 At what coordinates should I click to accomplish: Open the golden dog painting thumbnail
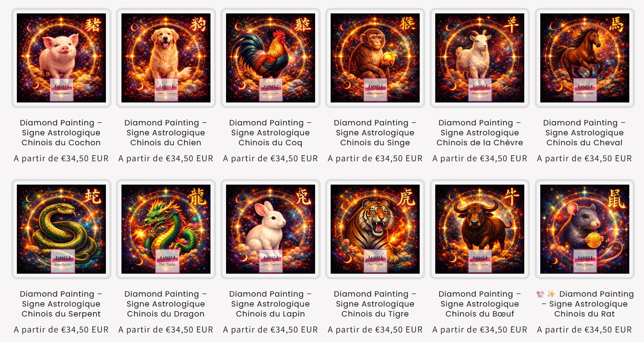point(166,58)
